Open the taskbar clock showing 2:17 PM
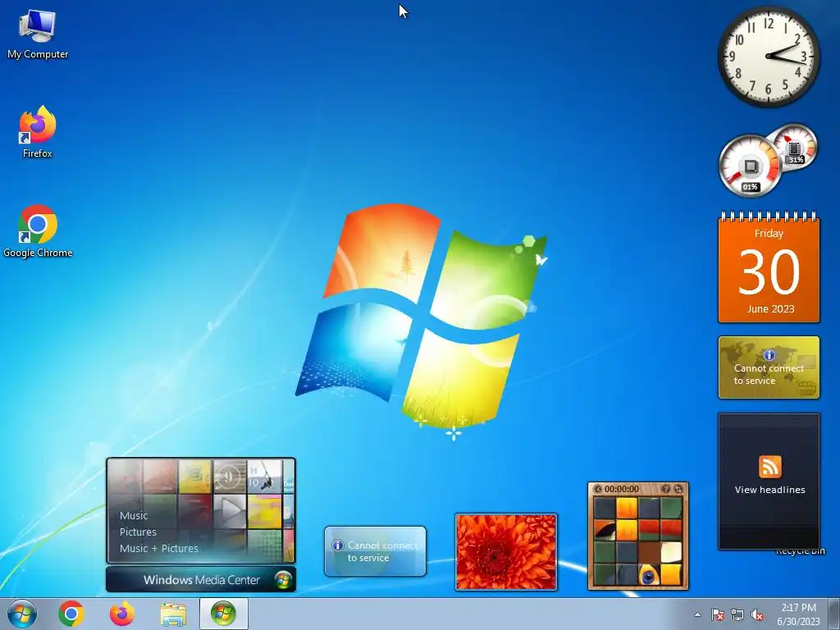 (x=798, y=614)
